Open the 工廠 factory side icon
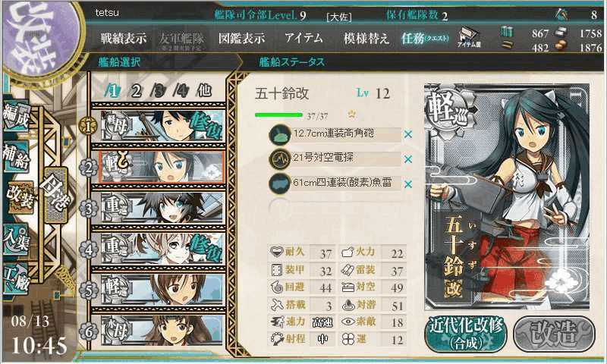This screenshot has width=607, height=364. coord(15,279)
